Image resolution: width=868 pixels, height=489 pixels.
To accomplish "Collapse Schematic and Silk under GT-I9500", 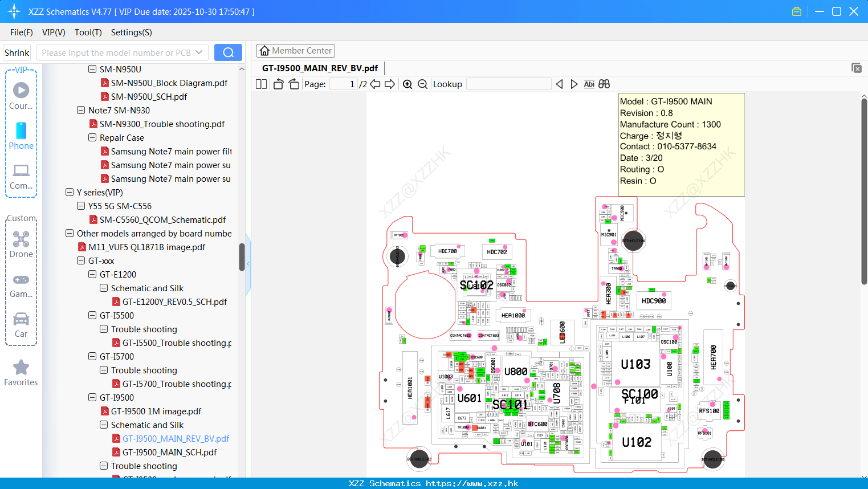I will click(x=104, y=425).
